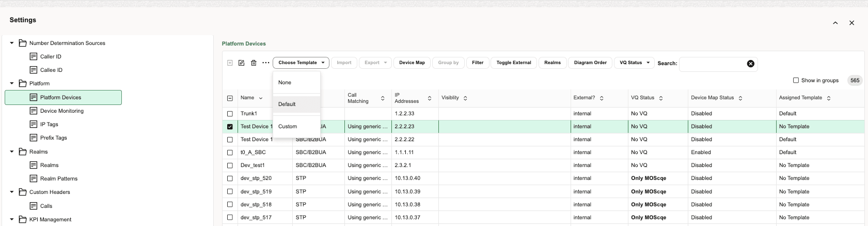Enable the Show in groups checkbox

click(796, 80)
